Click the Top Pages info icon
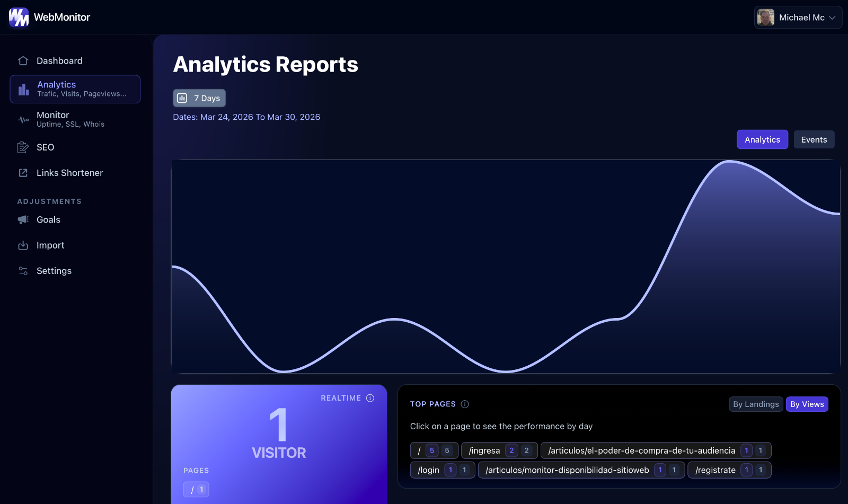This screenshot has width=848, height=504. pyautogui.click(x=465, y=404)
